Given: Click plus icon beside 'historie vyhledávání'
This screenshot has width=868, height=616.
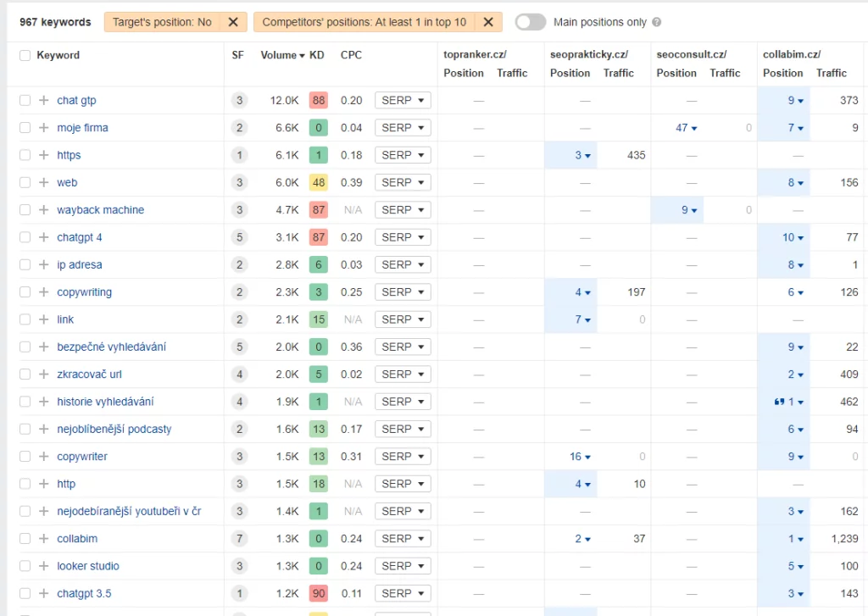Looking at the screenshot, I should point(44,402).
